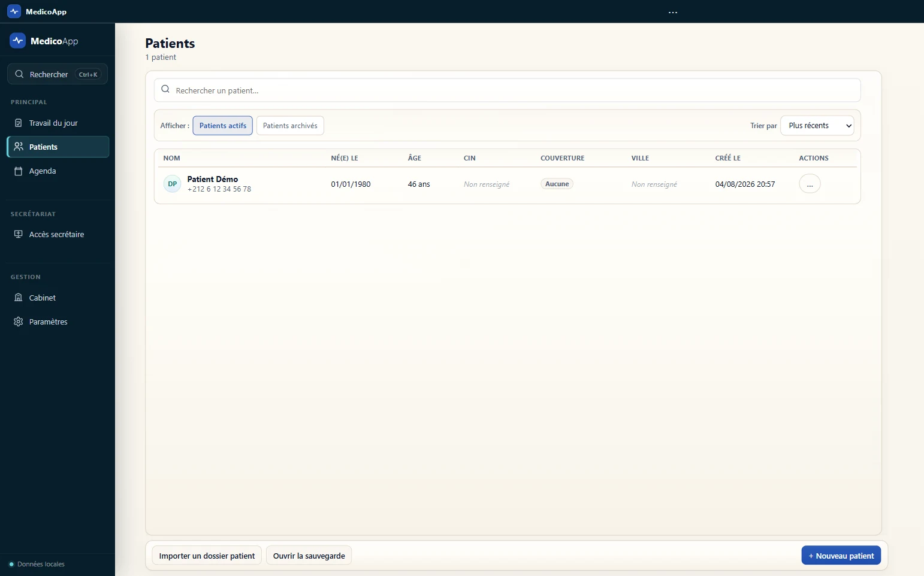Click Ouvrir la sauvegarde button
Screen dimensions: 924x576
pyautogui.click(x=309, y=556)
